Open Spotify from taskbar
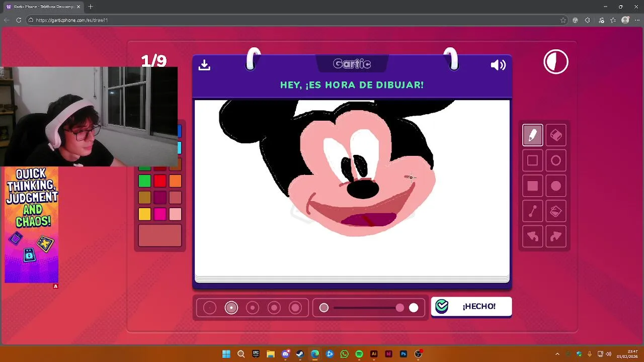This screenshot has height=362, width=644. tap(359, 354)
